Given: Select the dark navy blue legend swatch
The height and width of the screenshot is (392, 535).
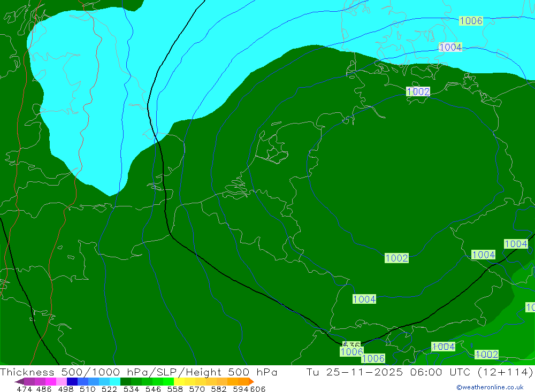Looking at the screenshot, I should [x=72, y=381].
